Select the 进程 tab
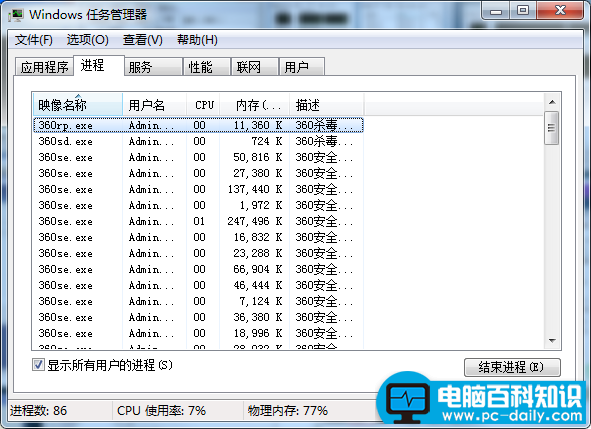 (x=99, y=66)
